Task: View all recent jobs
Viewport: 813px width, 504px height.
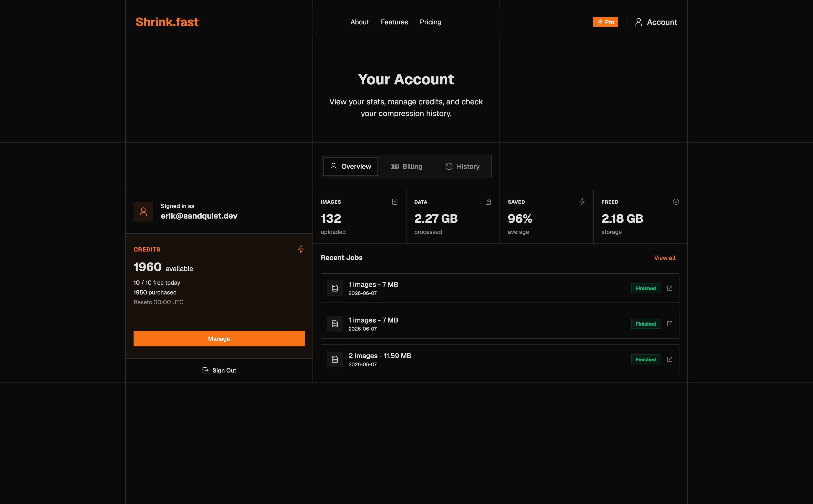Action: click(665, 258)
